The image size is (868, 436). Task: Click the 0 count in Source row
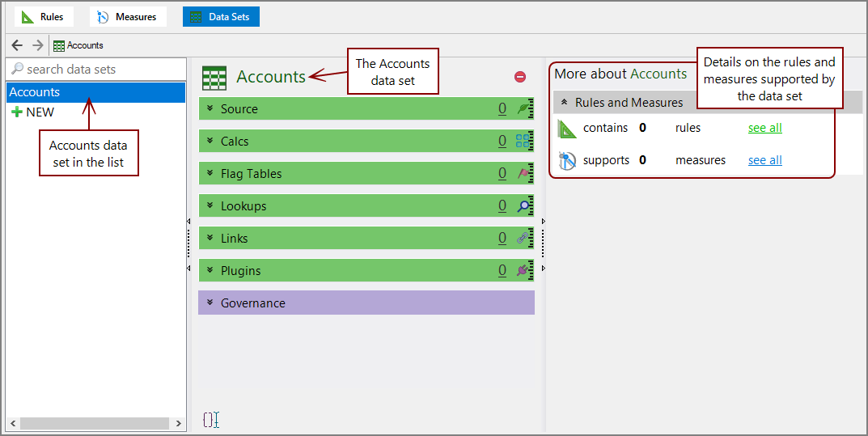point(502,109)
